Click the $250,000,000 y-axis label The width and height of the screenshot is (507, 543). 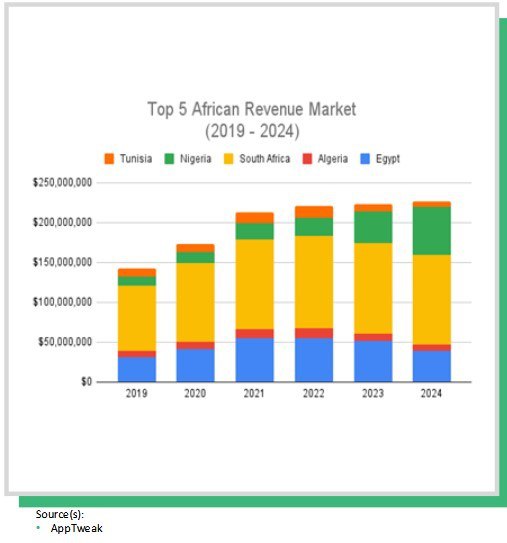(x=62, y=183)
